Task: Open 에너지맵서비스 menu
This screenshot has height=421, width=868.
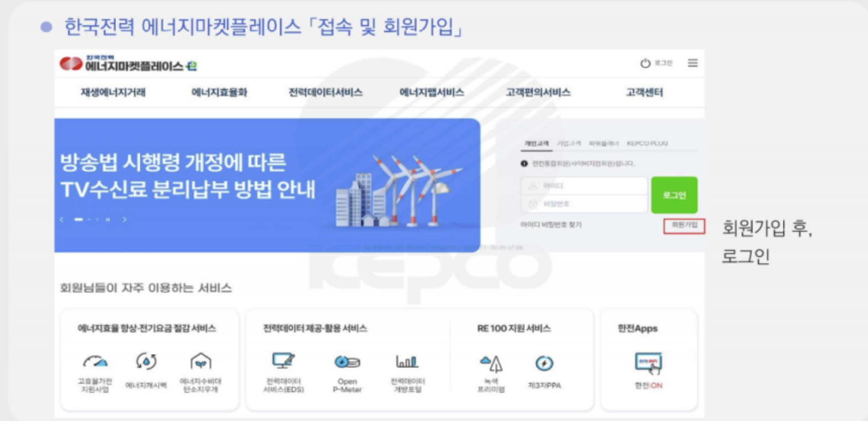Action: (x=432, y=92)
